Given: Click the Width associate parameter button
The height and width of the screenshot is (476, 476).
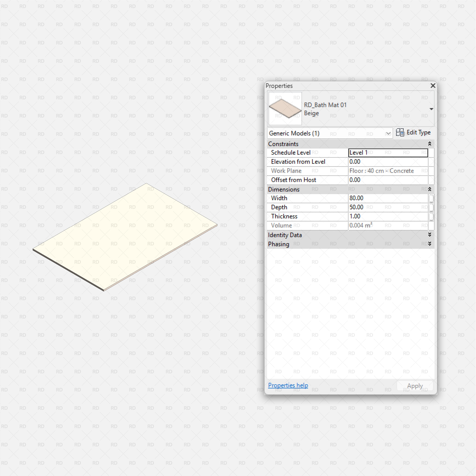Looking at the screenshot, I should coord(431,198).
